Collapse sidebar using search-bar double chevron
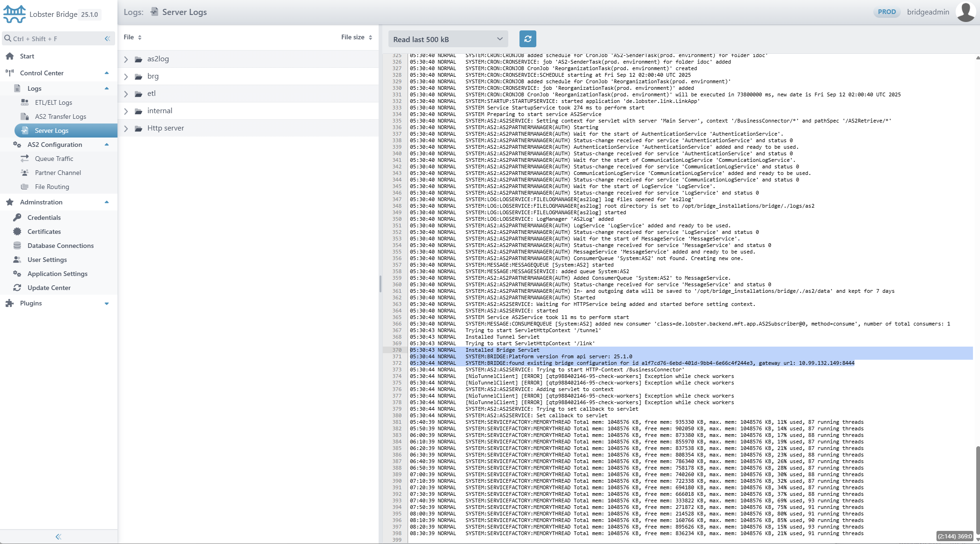The width and height of the screenshot is (980, 544). tap(107, 39)
